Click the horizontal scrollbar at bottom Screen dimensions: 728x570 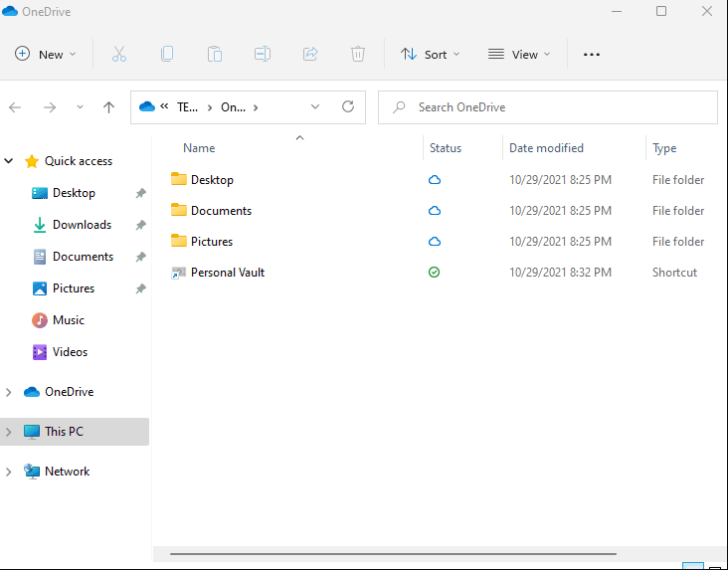point(393,553)
